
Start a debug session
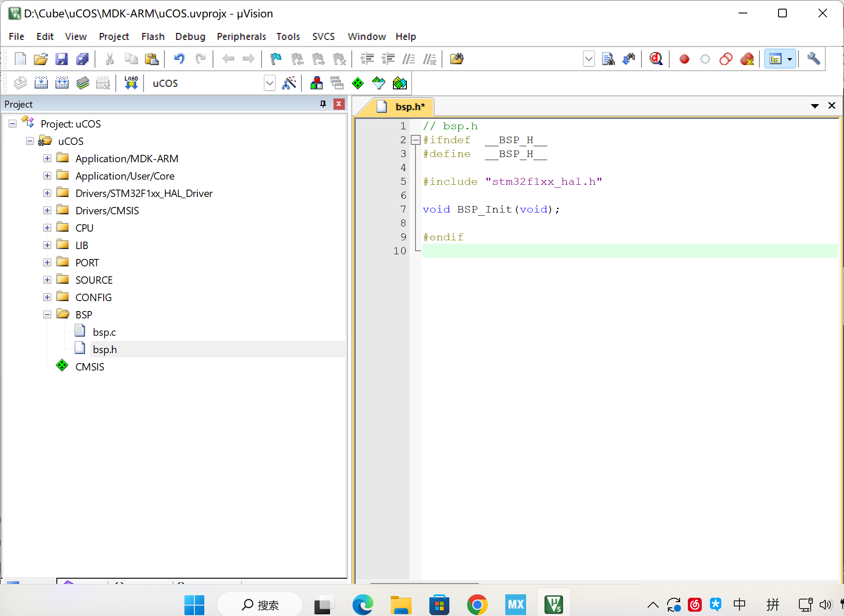pos(655,59)
